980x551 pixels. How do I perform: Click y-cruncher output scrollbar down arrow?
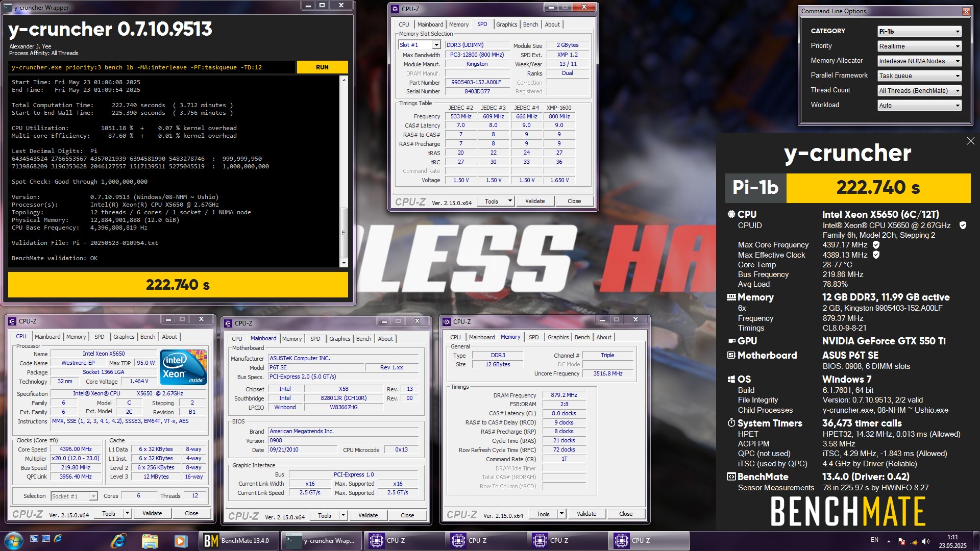pyautogui.click(x=344, y=263)
